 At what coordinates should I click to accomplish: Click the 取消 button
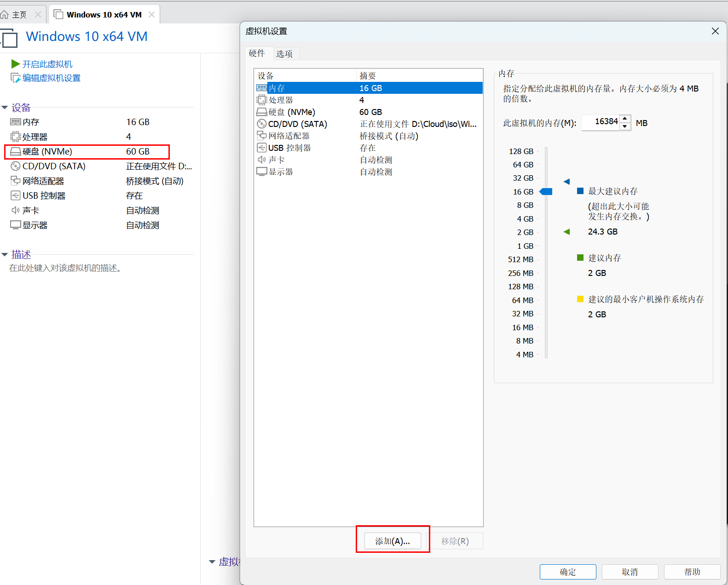pyautogui.click(x=630, y=572)
